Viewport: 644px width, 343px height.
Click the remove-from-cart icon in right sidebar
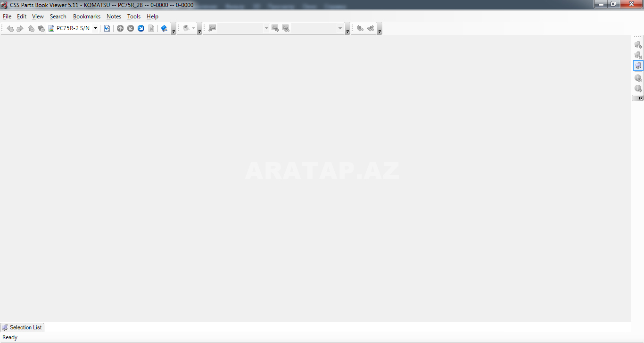click(638, 55)
